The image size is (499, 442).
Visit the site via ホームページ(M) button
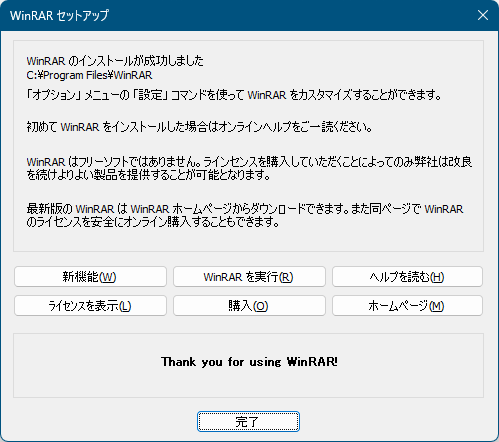tap(407, 306)
